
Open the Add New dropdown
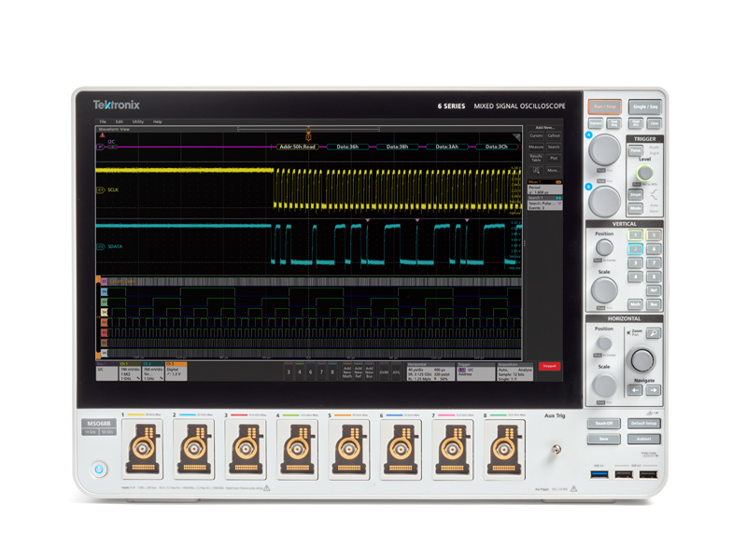click(544, 128)
